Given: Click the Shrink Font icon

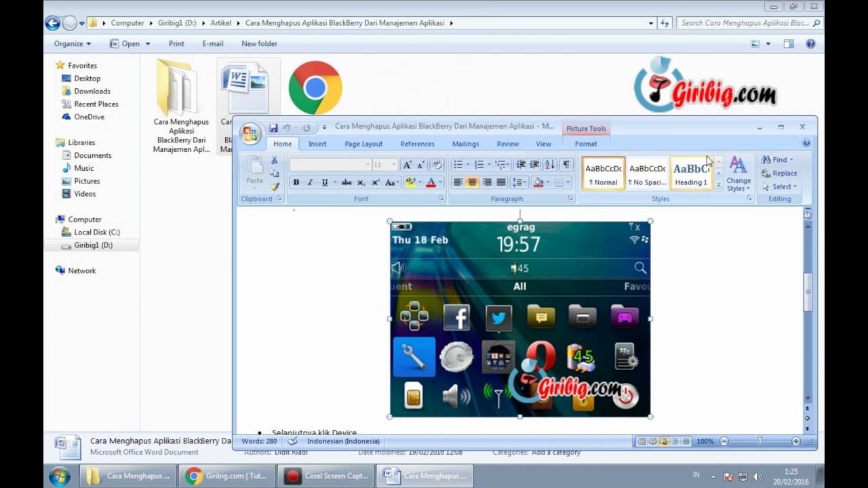Looking at the screenshot, I should [x=420, y=165].
